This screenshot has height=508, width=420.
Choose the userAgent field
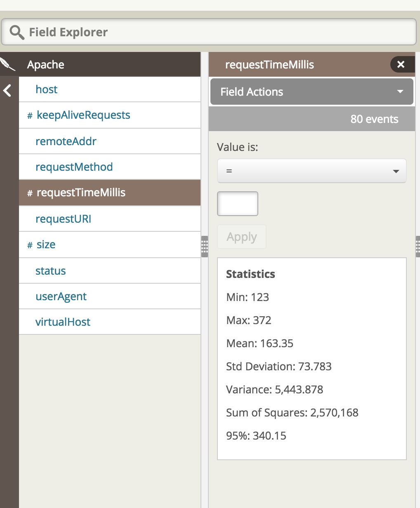click(61, 296)
